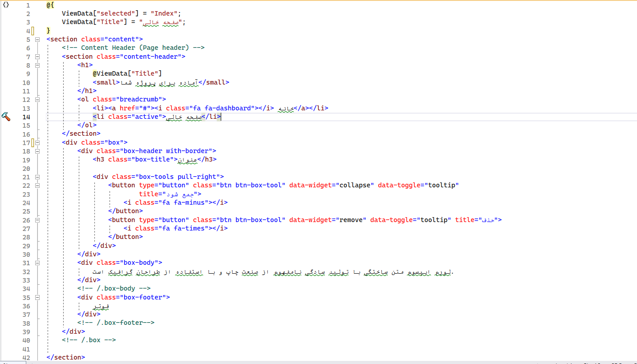Collapse the box-tools pull-right div

pos(37,177)
